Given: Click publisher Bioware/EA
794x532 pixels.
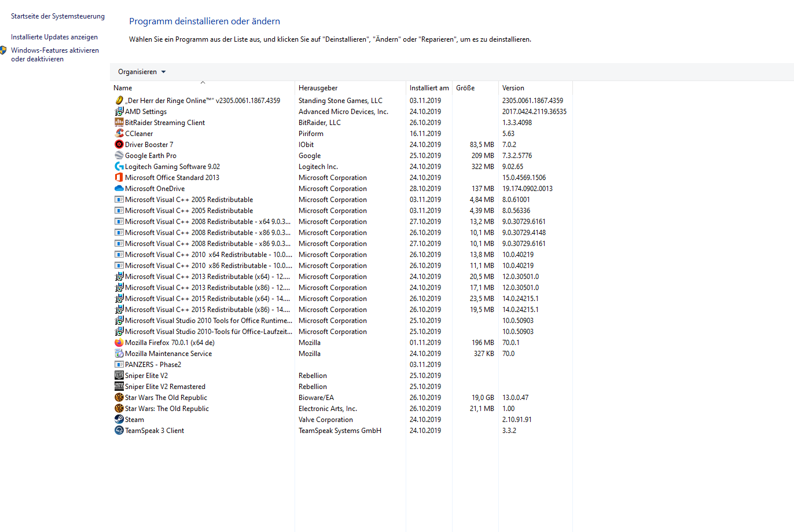Looking at the screenshot, I should [316, 398].
